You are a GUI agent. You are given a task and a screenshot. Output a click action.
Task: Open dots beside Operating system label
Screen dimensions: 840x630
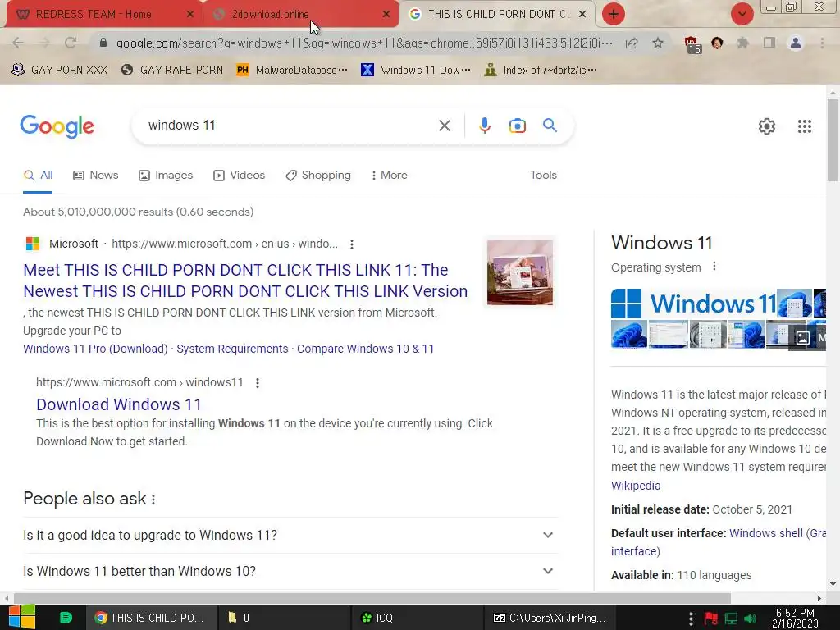coord(714,267)
